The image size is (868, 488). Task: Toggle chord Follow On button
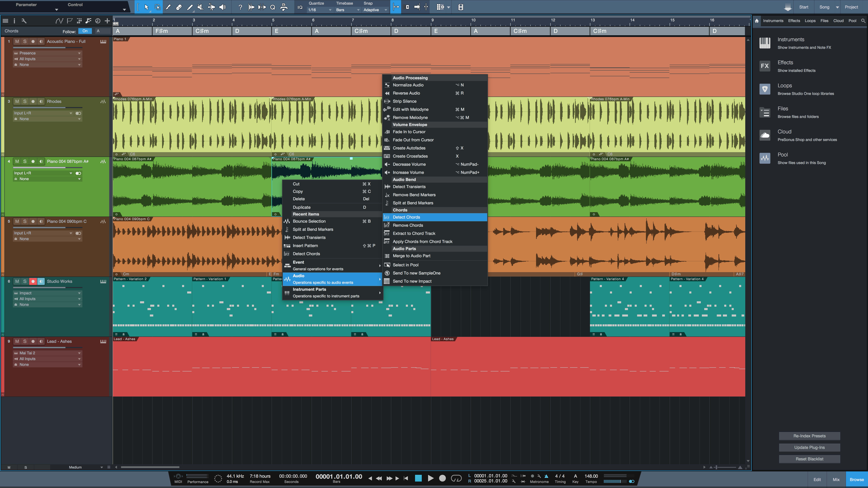(x=85, y=31)
